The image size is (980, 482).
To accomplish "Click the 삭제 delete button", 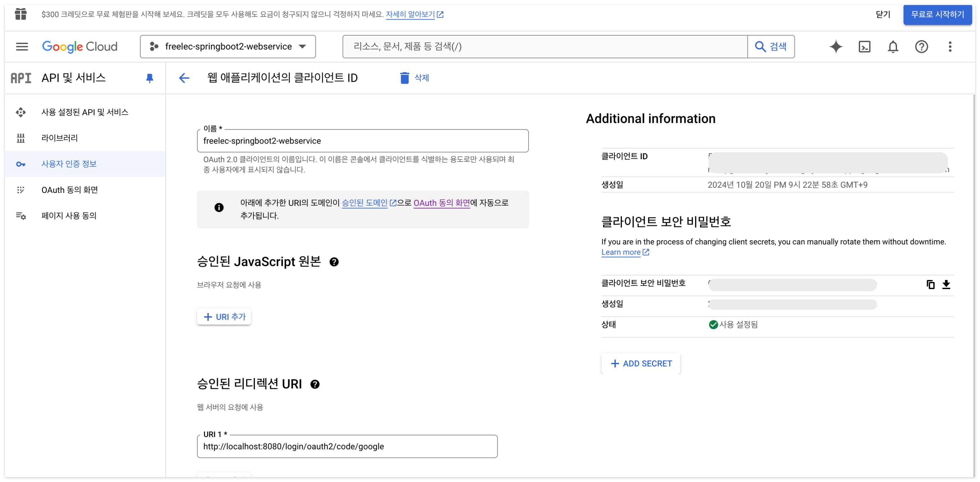I will [x=415, y=78].
